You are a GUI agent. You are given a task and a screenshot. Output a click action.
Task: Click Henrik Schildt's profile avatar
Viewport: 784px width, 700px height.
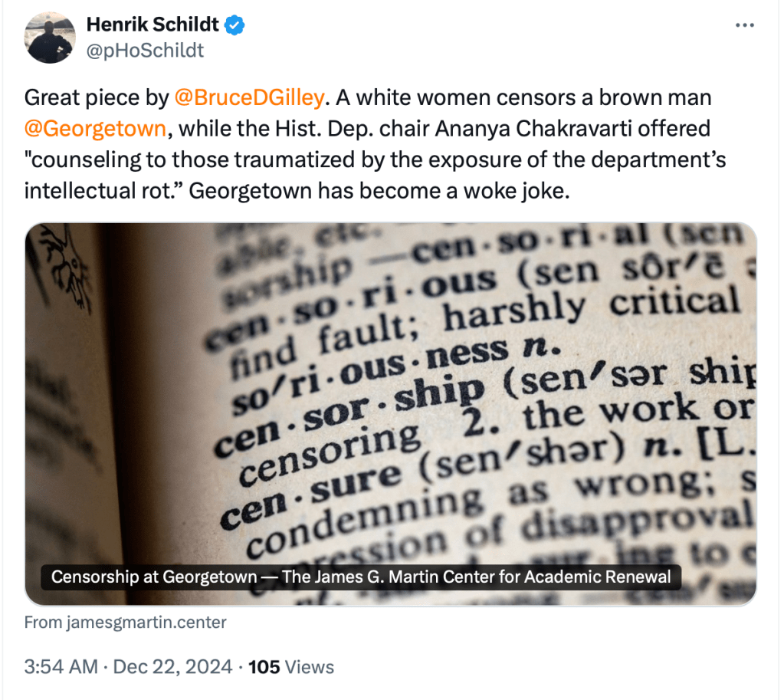coord(50,38)
